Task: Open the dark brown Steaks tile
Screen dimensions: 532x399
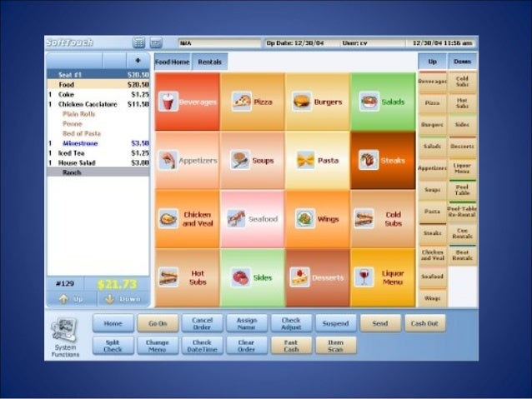Action: (x=383, y=160)
